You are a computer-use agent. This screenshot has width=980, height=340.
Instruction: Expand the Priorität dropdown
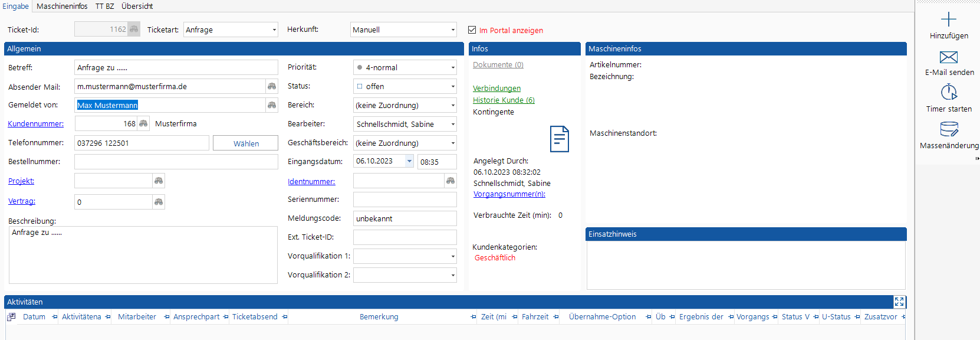pos(453,67)
